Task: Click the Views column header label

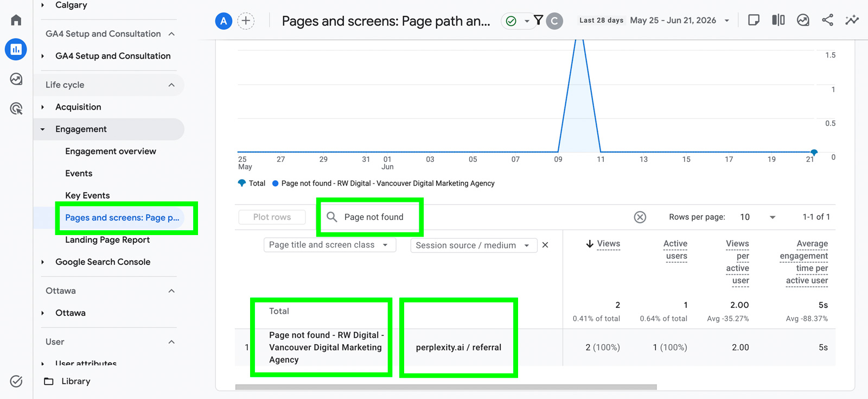Action: (x=609, y=244)
